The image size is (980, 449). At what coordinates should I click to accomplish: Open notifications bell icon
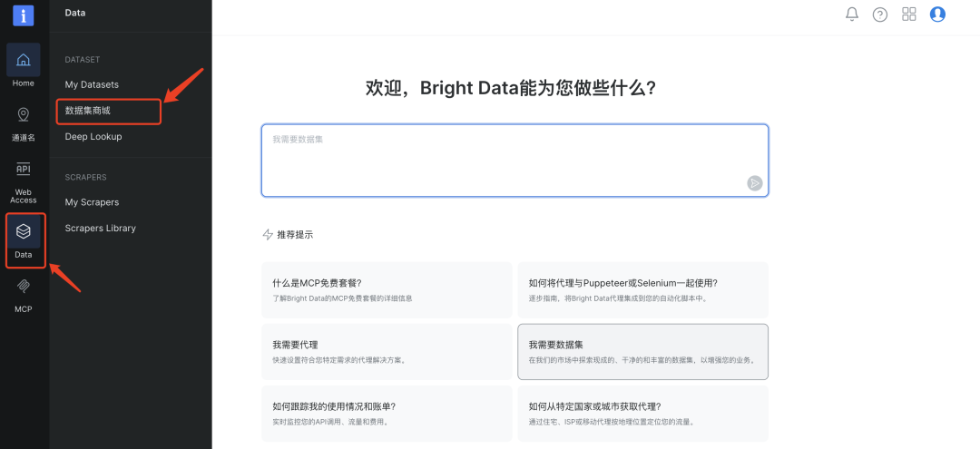click(x=852, y=15)
